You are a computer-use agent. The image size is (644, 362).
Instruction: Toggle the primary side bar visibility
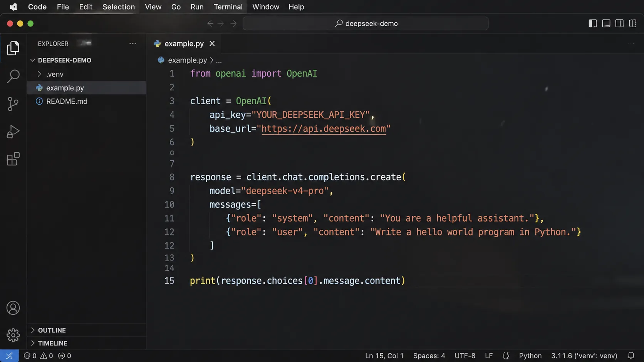click(593, 23)
